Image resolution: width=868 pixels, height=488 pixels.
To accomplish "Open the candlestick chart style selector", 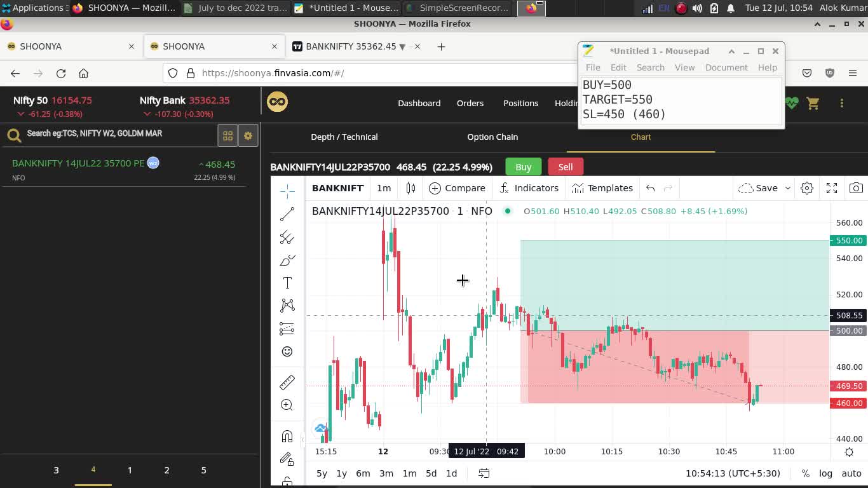I will (x=410, y=188).
